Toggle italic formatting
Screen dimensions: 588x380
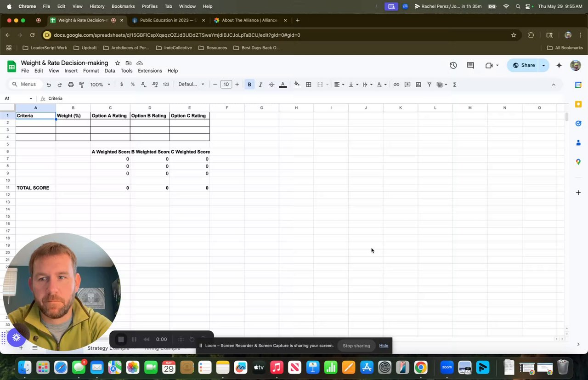(x=260, y=85)
